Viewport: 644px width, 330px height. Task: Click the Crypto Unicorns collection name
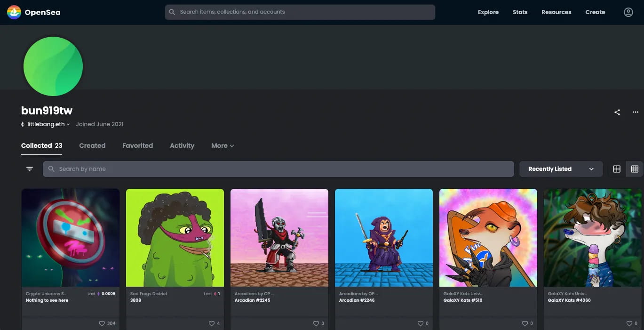(46, 294)
